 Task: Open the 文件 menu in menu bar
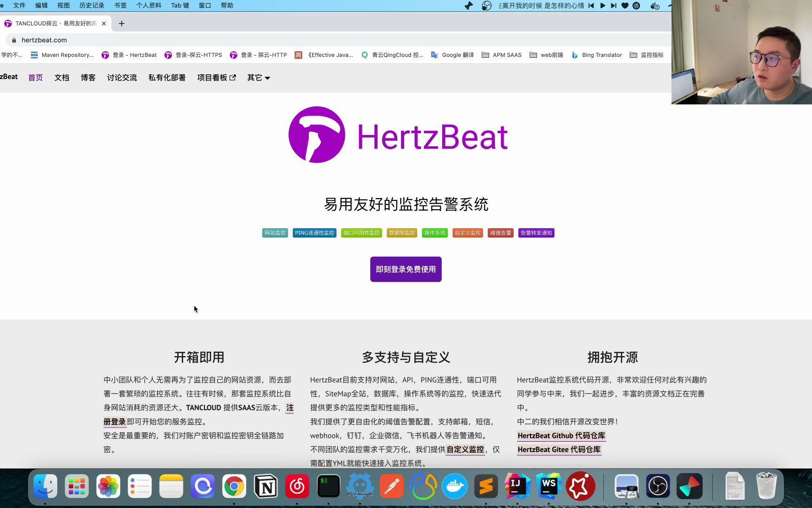(x=19, y=6)
